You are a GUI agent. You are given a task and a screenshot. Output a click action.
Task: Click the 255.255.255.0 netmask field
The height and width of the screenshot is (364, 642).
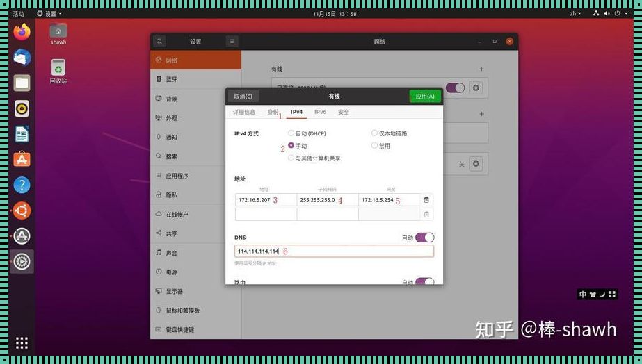point(328,200)
